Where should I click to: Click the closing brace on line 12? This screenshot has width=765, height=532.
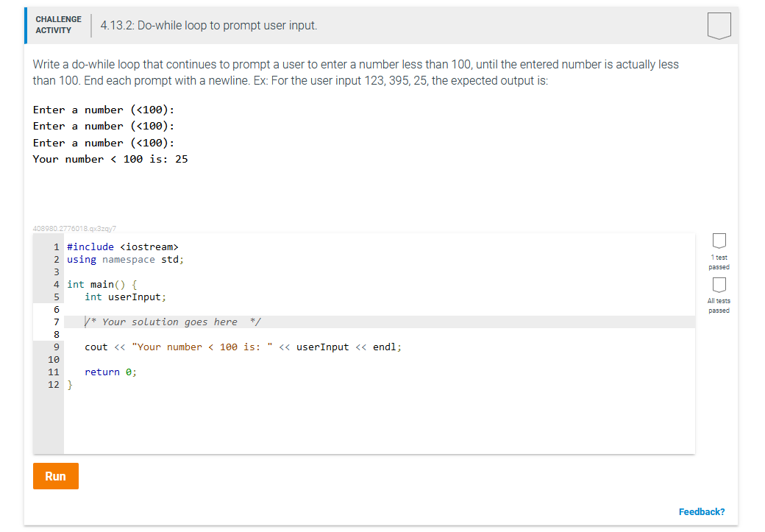tap(70, 385)
